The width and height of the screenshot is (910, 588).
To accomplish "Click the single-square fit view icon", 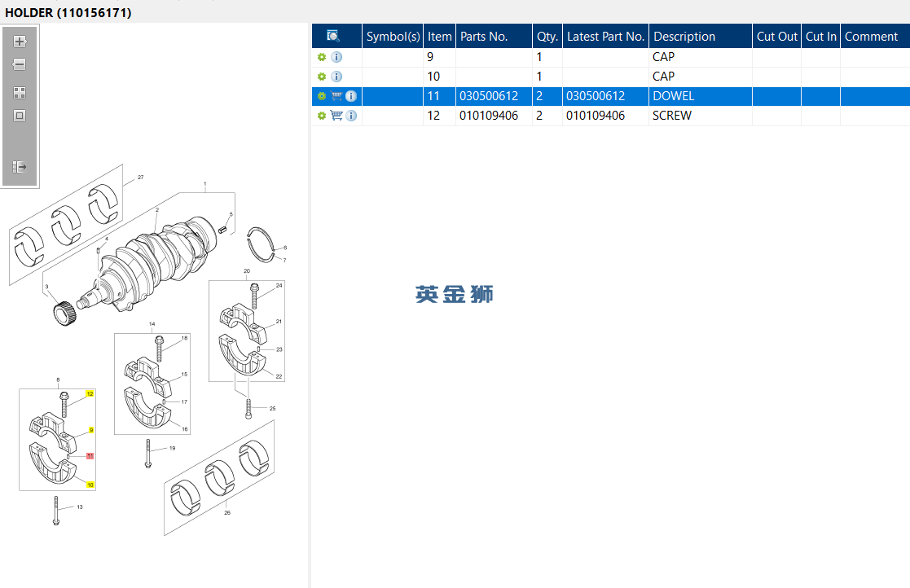I will pyautogui.click(x=20, y=116).
